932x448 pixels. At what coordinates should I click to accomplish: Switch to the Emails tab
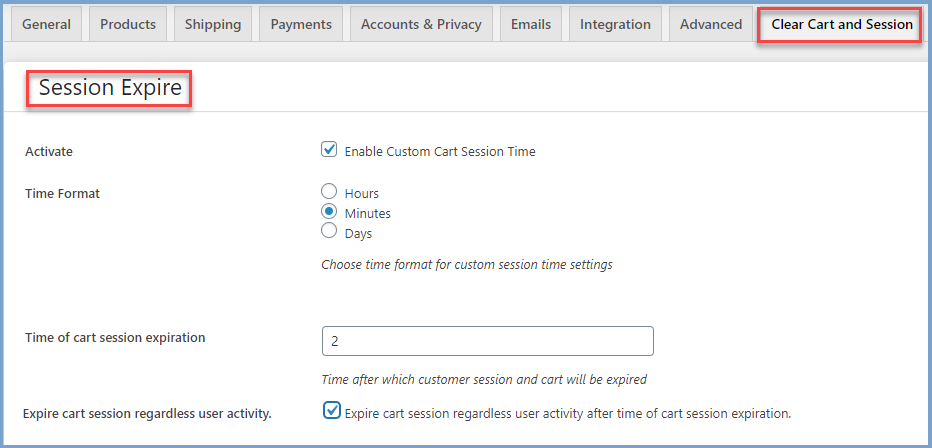531,24
